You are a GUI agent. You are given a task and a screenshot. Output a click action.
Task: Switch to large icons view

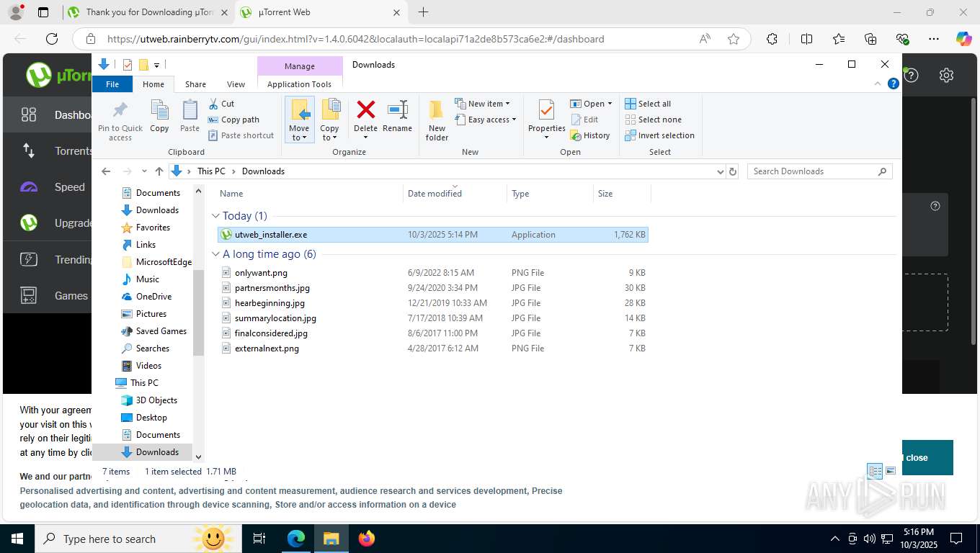click(x=891, y=471)
